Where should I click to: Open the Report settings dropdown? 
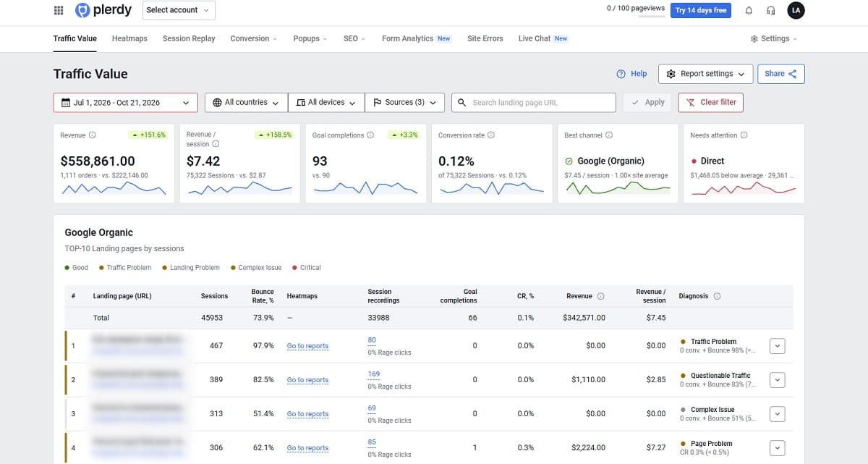point(706,74)
